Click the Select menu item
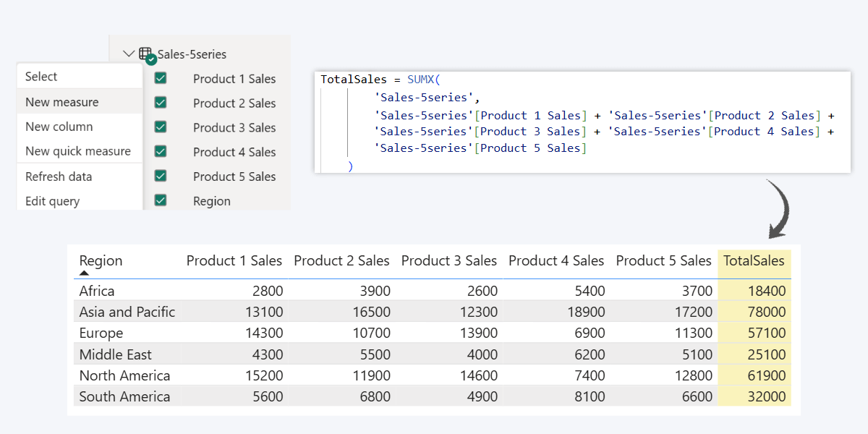 click(41, 77)
